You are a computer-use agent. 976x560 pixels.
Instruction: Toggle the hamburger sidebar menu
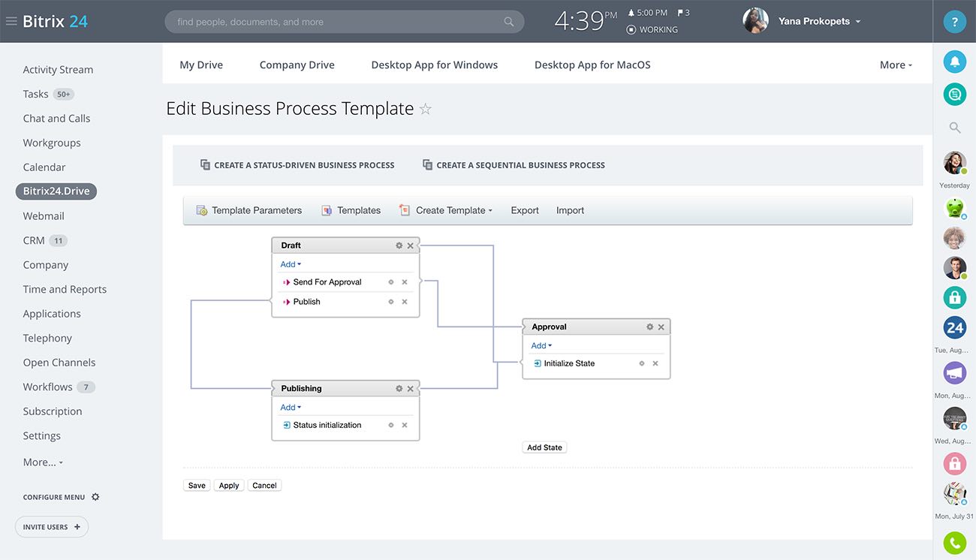[11, 22]
